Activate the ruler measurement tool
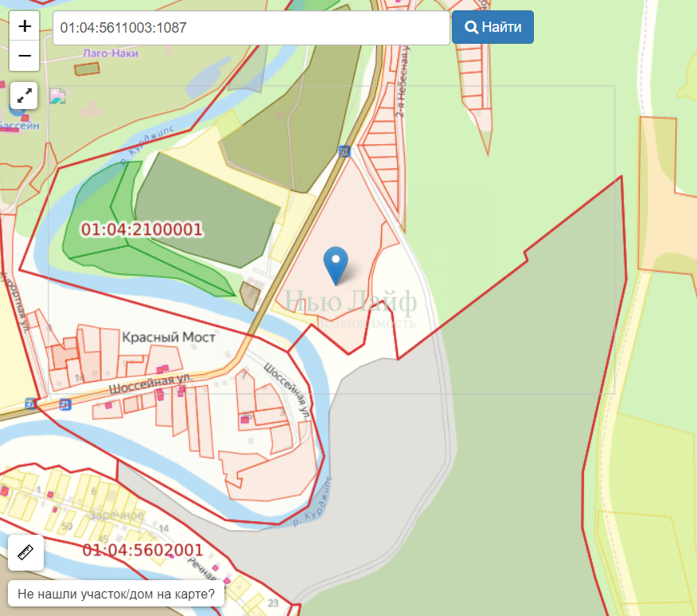This screenshot has height=616, width=697. pos(25,552)
